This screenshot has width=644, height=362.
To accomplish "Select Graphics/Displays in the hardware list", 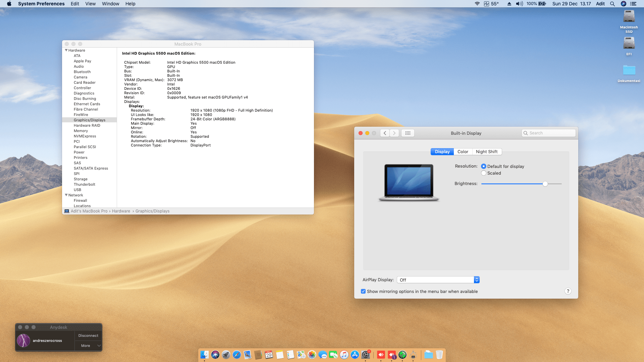I will coord(90,120).
